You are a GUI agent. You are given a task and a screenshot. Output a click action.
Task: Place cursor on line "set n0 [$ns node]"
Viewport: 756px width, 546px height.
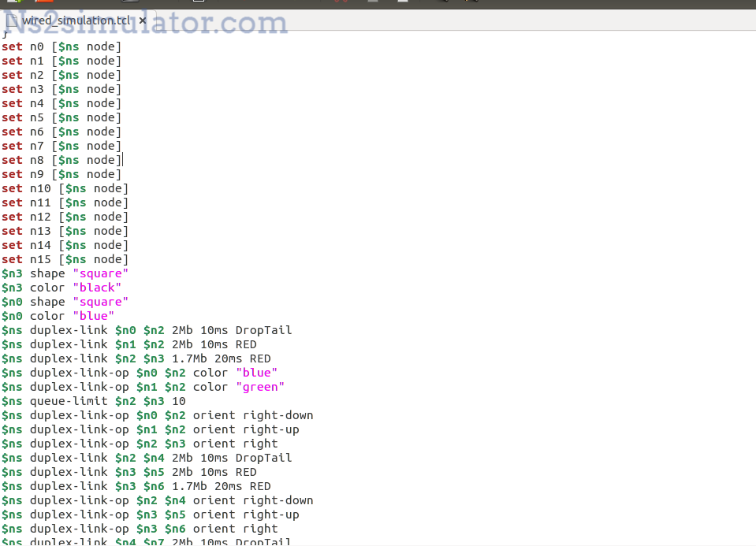[61, 46]
